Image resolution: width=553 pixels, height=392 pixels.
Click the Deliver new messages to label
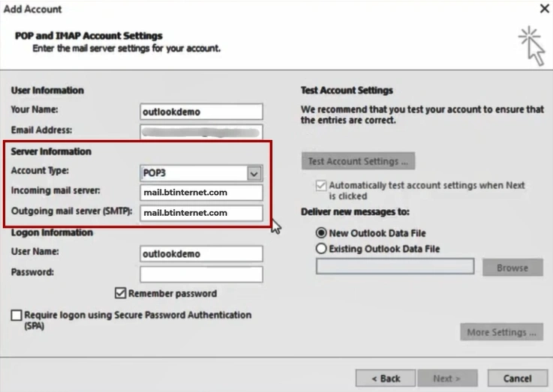point(355,211)
